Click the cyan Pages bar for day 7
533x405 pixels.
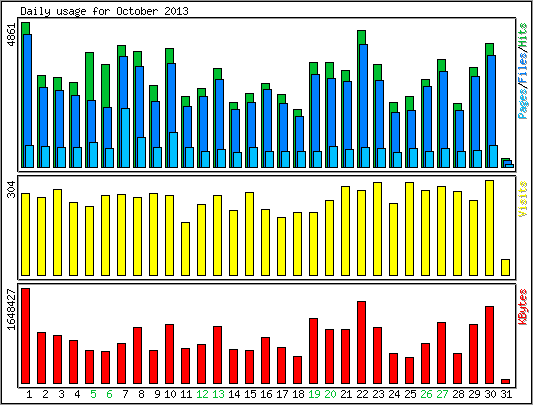point(125,138)
